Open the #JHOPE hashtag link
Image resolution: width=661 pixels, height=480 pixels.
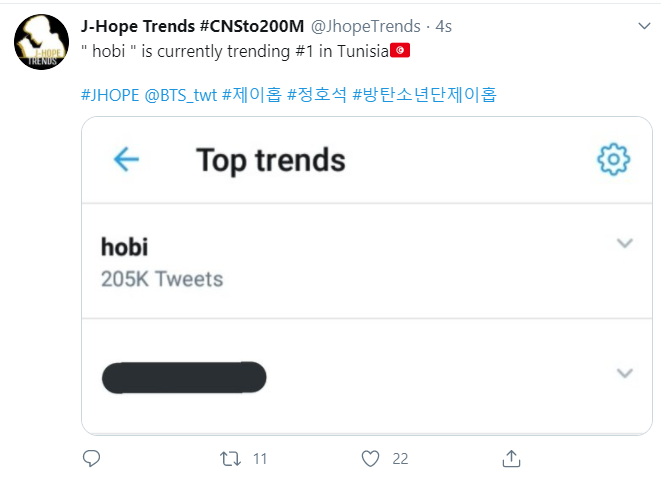[x=110, y=95]
